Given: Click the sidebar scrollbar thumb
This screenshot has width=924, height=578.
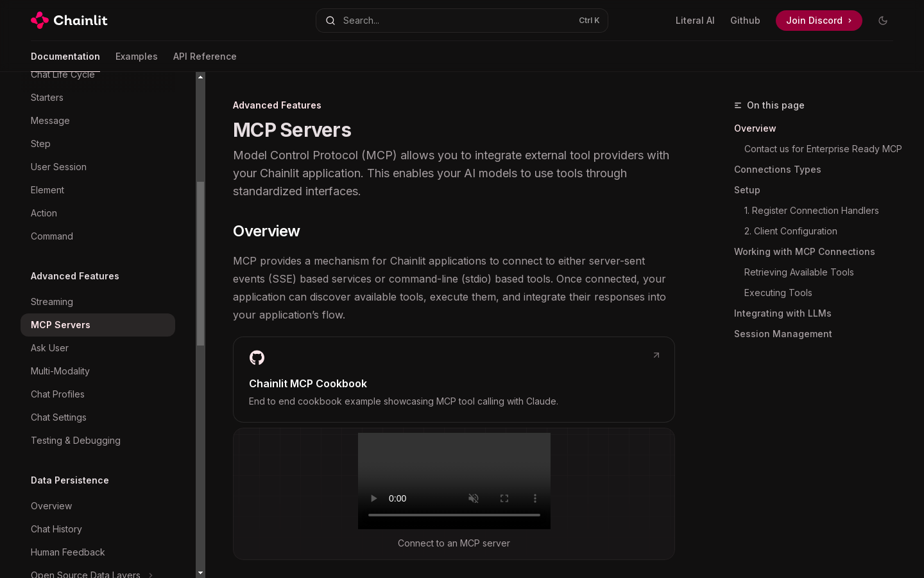Looking at the screenshot, I should coord(200,263).
